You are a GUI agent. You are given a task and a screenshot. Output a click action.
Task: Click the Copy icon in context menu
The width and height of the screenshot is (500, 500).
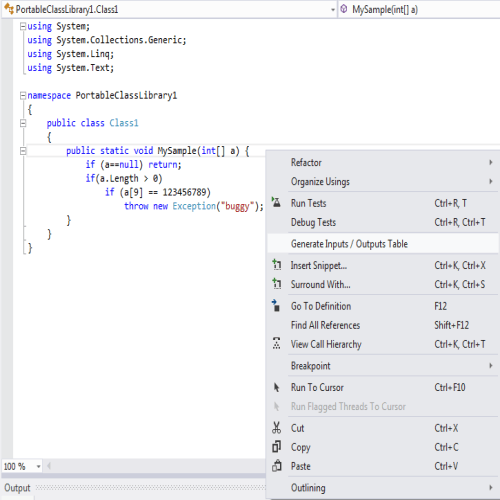tap(276, 447)
